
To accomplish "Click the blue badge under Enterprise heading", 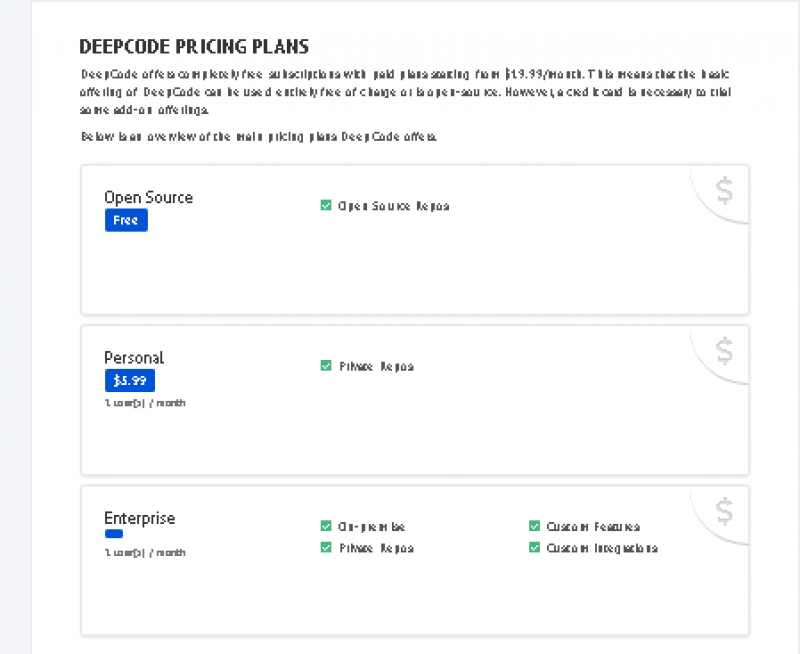I will click(x=113, y=534).
